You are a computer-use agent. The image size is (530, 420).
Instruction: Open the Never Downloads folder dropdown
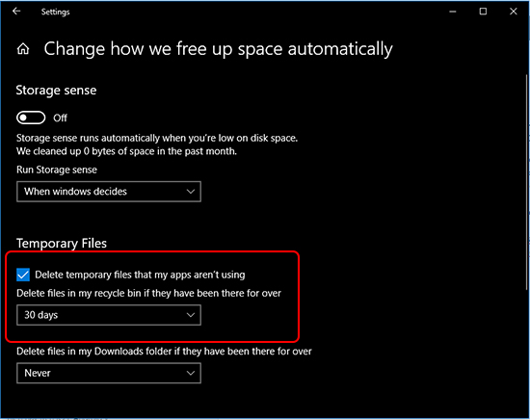click(109, 373)
